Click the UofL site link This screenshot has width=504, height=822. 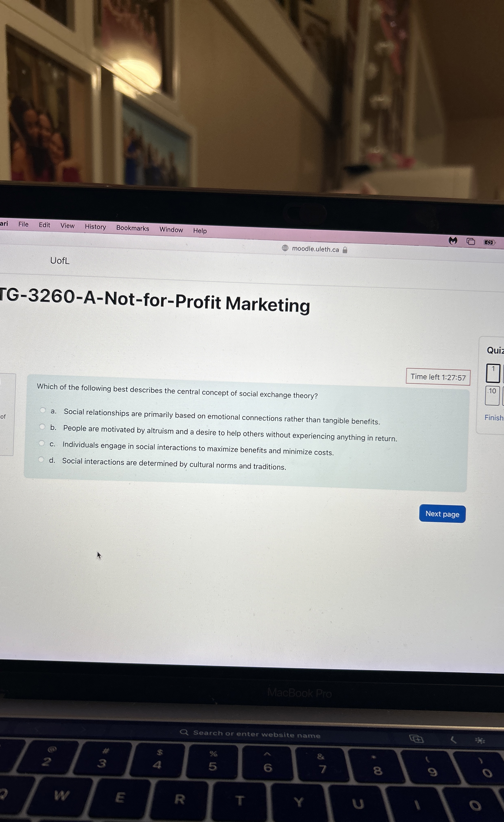click(60, 261)
